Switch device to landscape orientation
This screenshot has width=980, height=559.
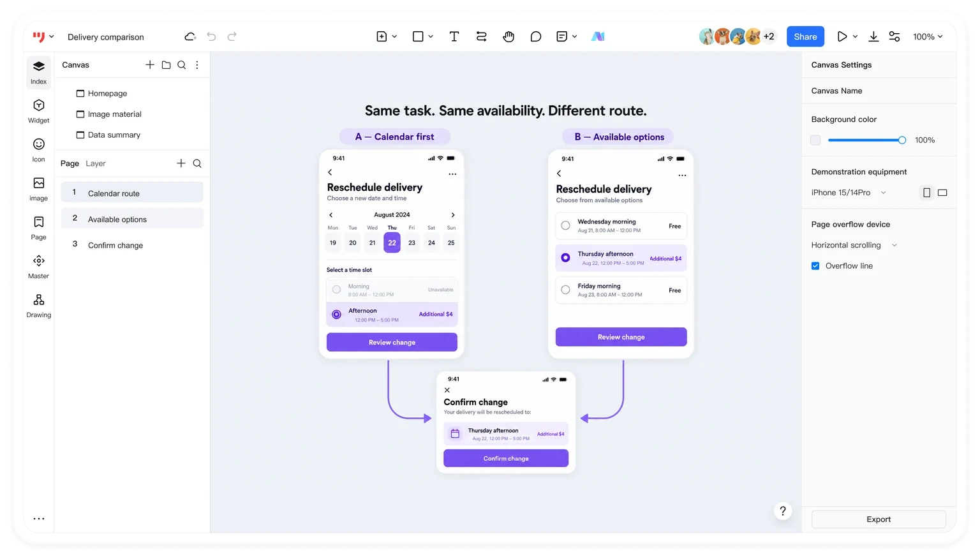[942, 193]
